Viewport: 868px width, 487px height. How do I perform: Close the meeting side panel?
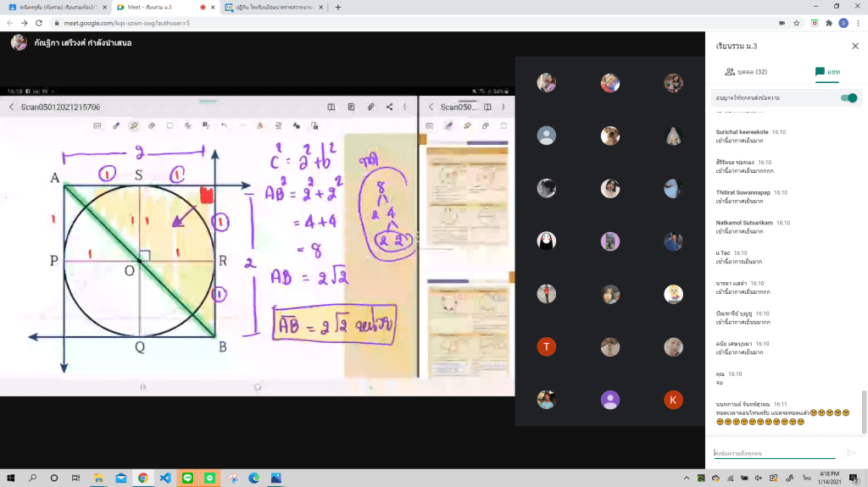pos(854,46)
